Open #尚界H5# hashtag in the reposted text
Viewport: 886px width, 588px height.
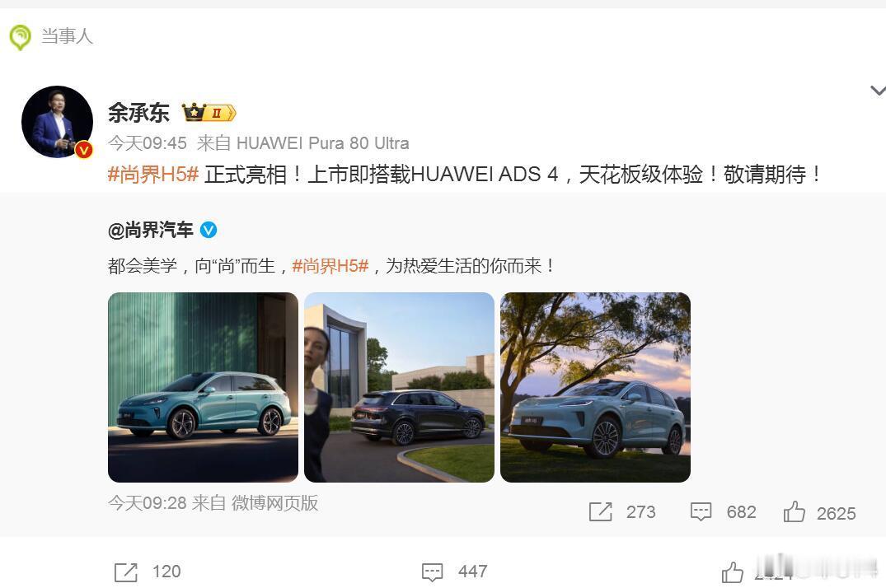pos(330,265)
